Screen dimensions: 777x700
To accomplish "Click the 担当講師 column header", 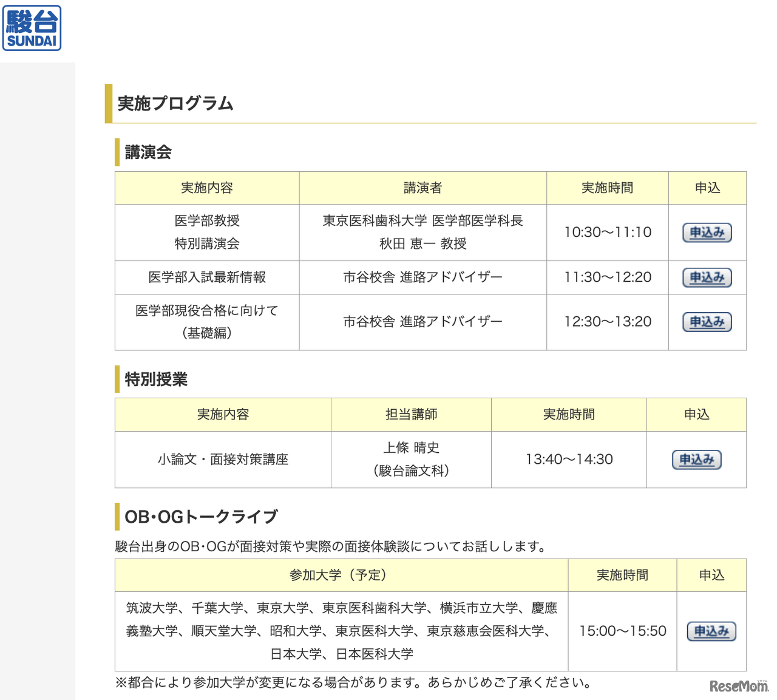I will point(411,415).
